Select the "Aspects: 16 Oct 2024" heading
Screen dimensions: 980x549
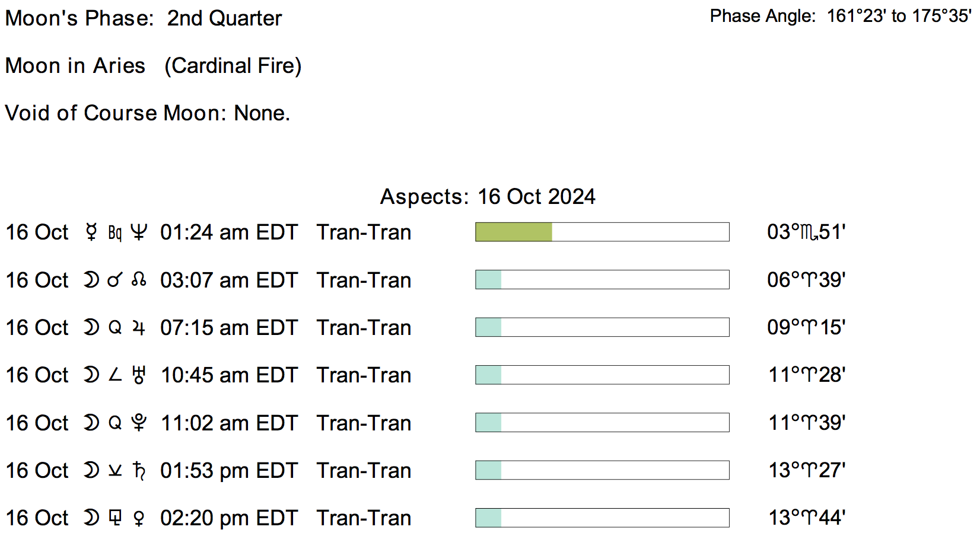click(x=488, y=197)
